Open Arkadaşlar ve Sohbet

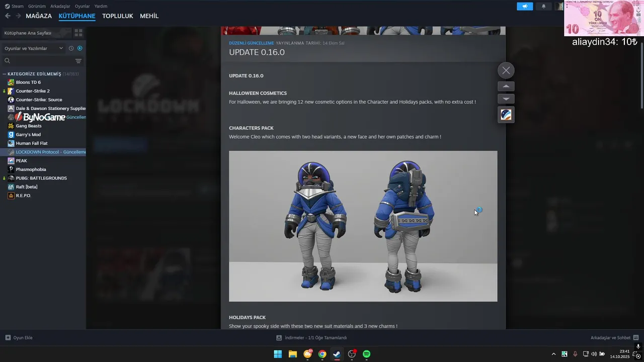point(614,338)
